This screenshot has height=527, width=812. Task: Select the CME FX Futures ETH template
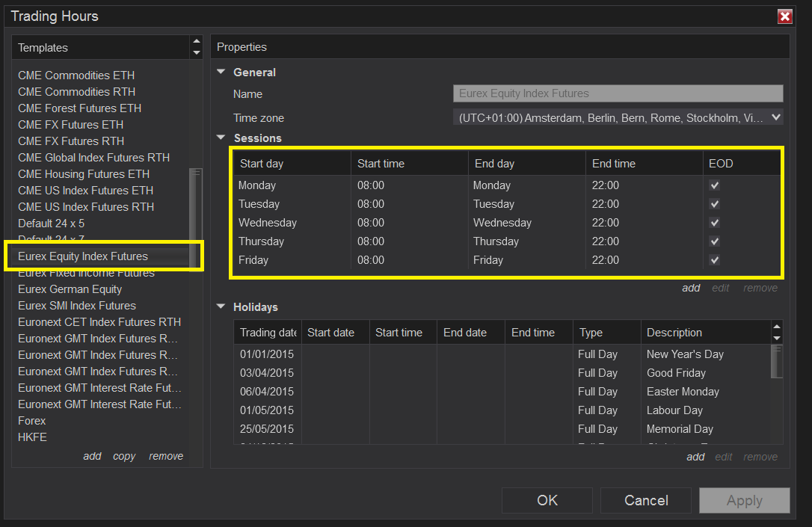tap(101, 125)
